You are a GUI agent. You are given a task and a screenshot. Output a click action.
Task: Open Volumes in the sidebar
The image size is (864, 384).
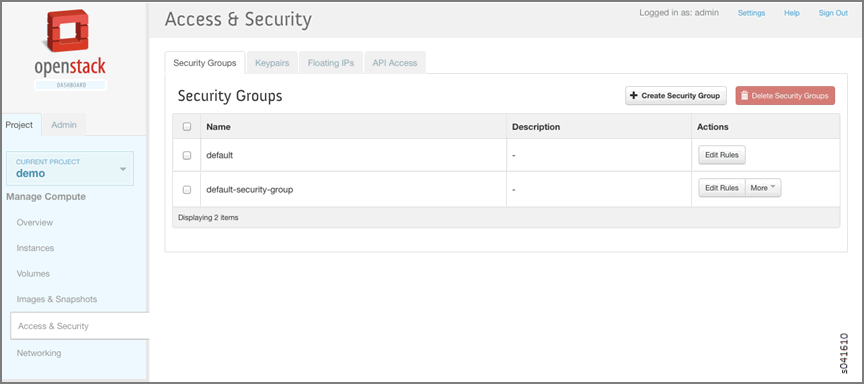click(x=33, y=274)
